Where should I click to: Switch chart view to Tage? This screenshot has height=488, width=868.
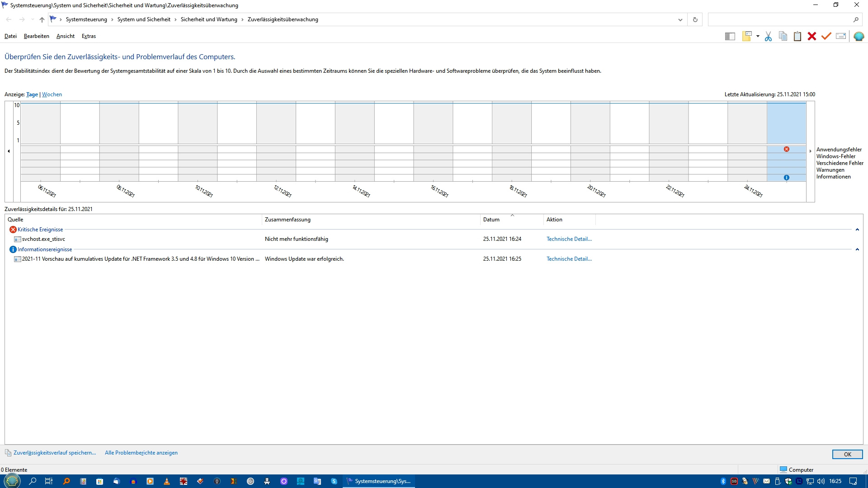pos(32,94)
